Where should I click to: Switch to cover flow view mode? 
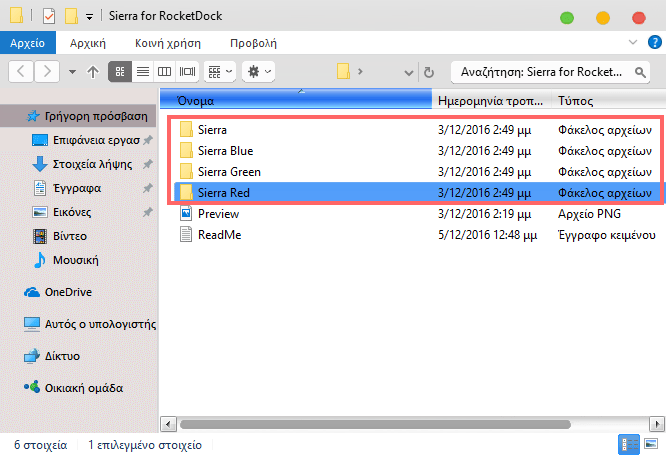[x=187, y=71]
